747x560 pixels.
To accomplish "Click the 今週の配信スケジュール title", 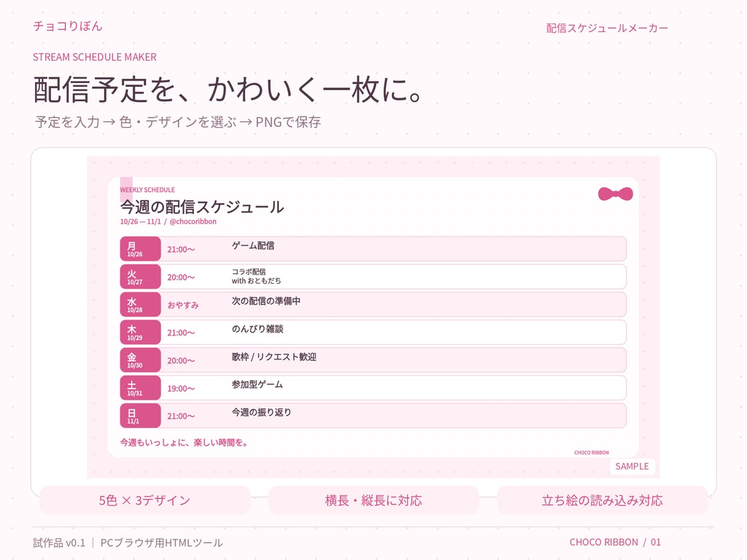I will pyautogui.click(x=202, y=207).
